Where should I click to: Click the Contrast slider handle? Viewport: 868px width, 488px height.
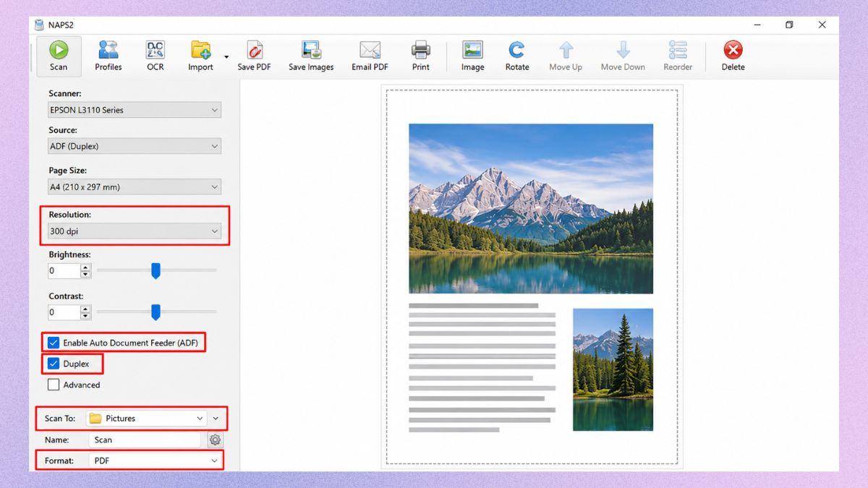pyautogui.click(x=156, y=312)
